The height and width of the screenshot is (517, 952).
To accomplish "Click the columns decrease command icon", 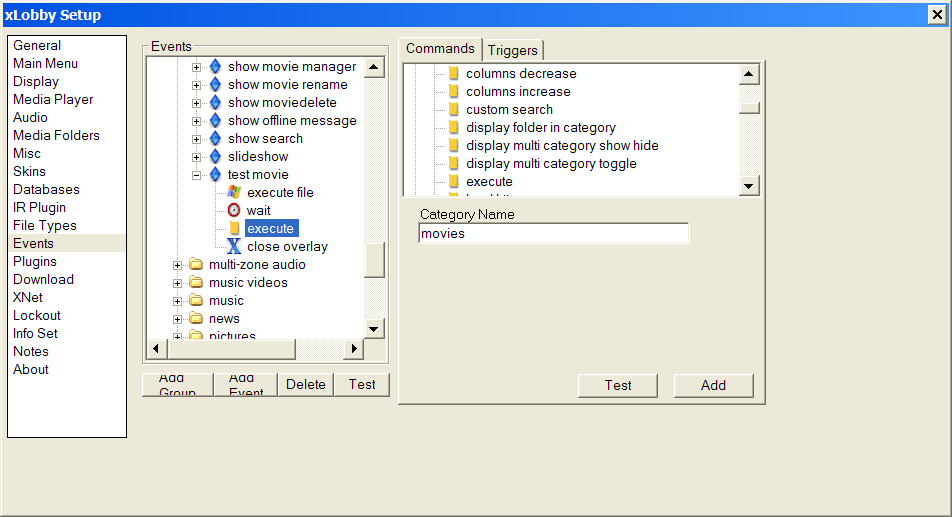I will tap(454, 73).
